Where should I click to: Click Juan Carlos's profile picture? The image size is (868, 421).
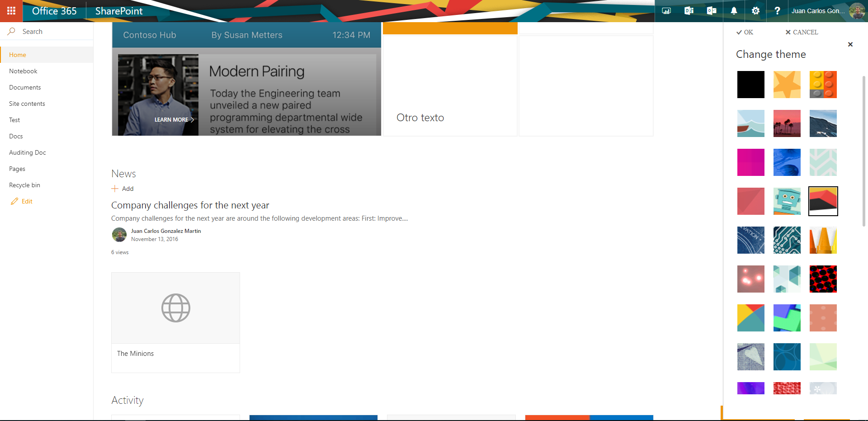point(857,10)
